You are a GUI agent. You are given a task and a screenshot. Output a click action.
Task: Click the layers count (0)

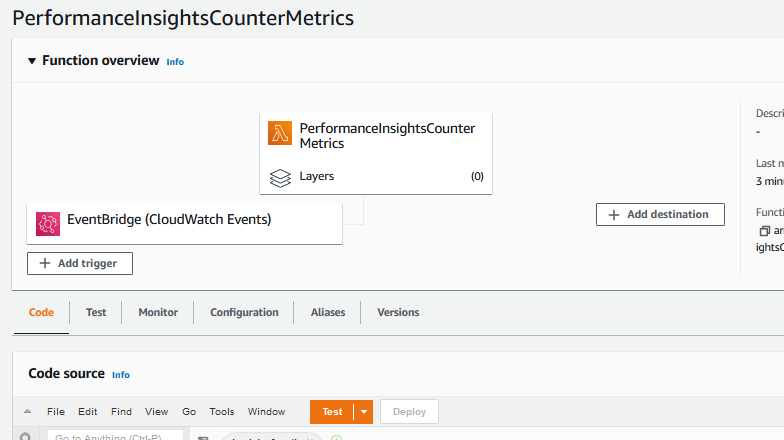pos(477,176)
